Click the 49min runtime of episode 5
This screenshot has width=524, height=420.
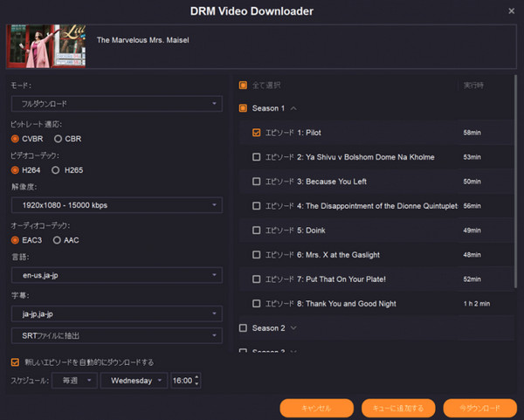click(x=472, y=231)
